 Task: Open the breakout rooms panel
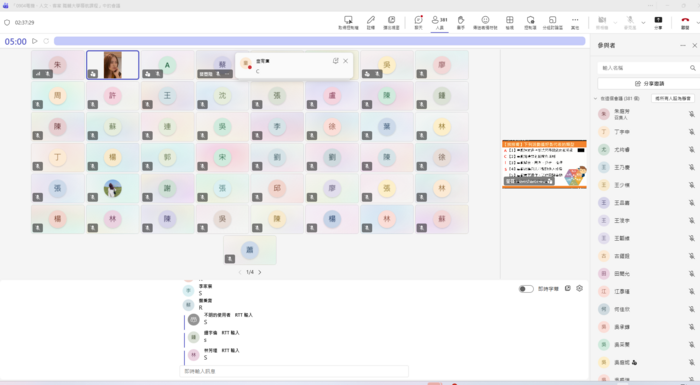(553, 22)
